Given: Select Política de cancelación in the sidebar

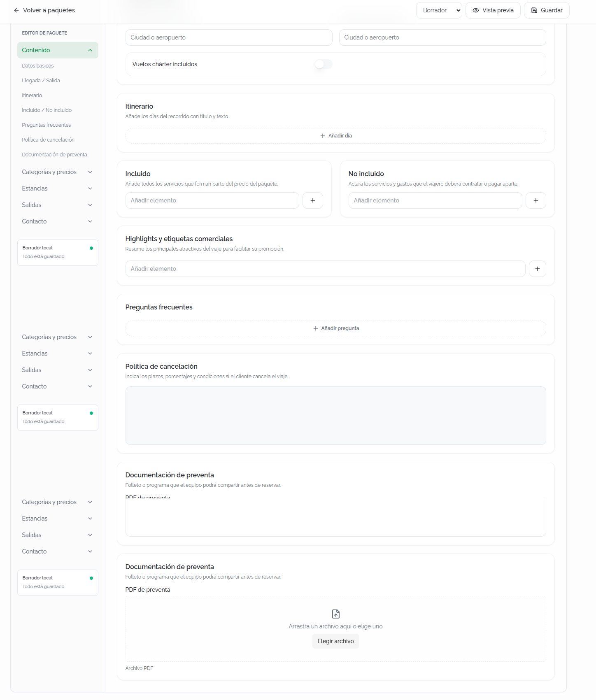Looking at the screenshot, I should coord(48,140).
